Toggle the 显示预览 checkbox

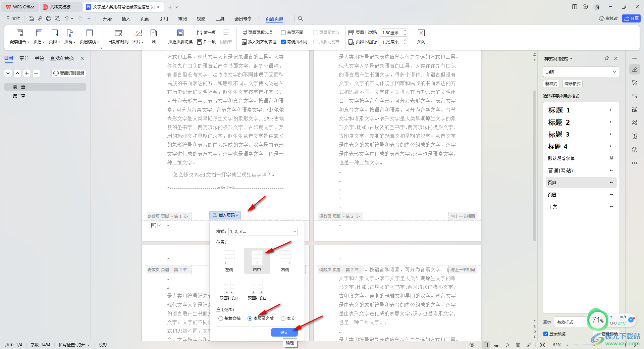click(x=546, y=334)
